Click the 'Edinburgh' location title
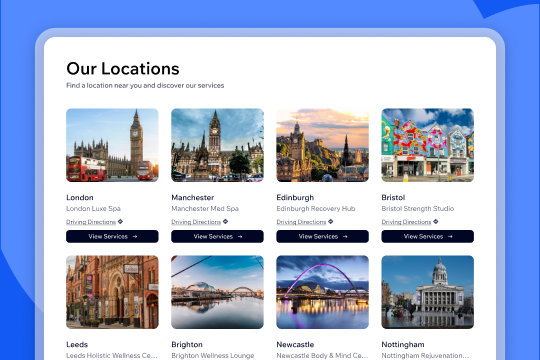 point(295,197)
